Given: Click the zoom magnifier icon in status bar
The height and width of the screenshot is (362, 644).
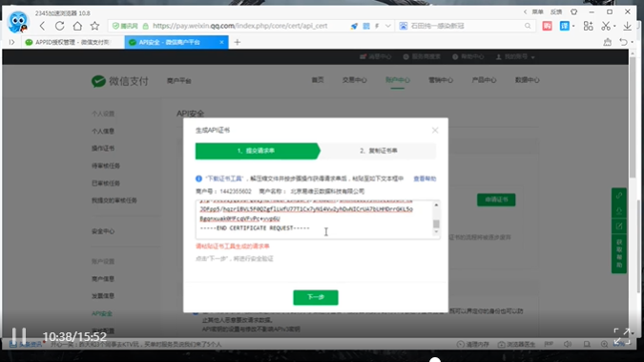Looking at the screenshot, I should click(x=604, y=344).
